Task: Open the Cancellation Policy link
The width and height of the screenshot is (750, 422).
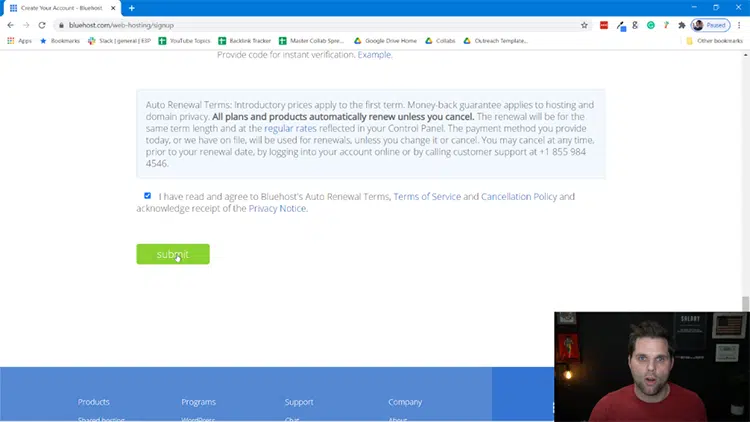Action: [x=519, y=197]
